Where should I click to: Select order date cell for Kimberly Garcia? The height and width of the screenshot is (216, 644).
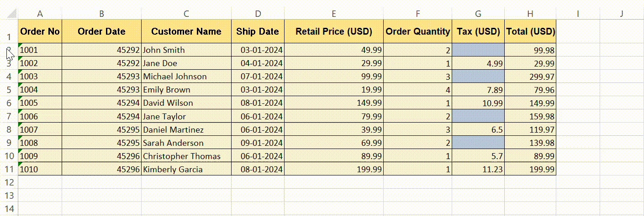[x=101, y=169]
